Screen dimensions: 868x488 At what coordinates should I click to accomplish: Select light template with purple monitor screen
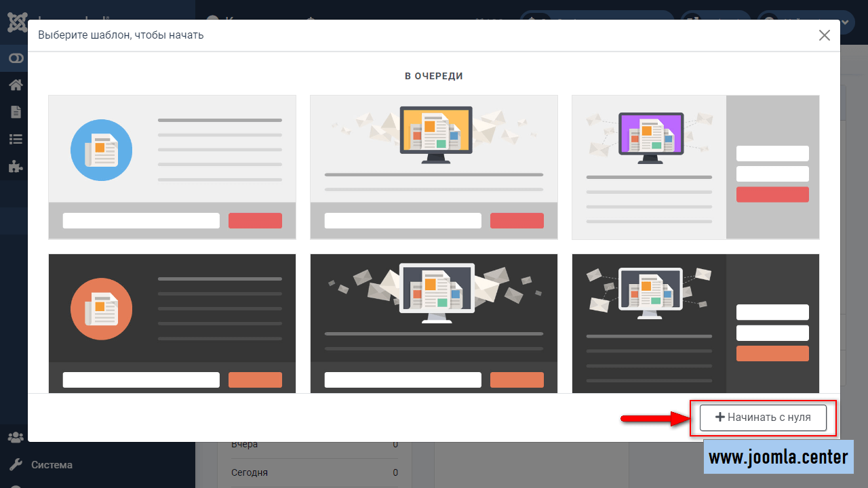pos(695,167)
